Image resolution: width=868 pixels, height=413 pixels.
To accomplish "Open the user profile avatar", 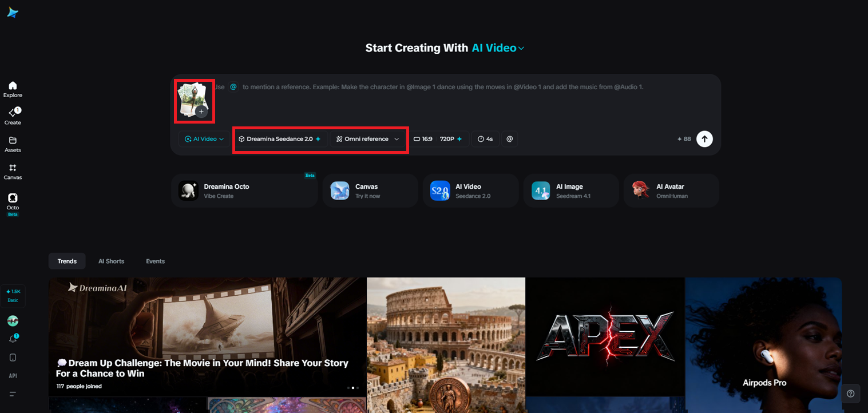I will pyautogui.click(x=13, y=321).
